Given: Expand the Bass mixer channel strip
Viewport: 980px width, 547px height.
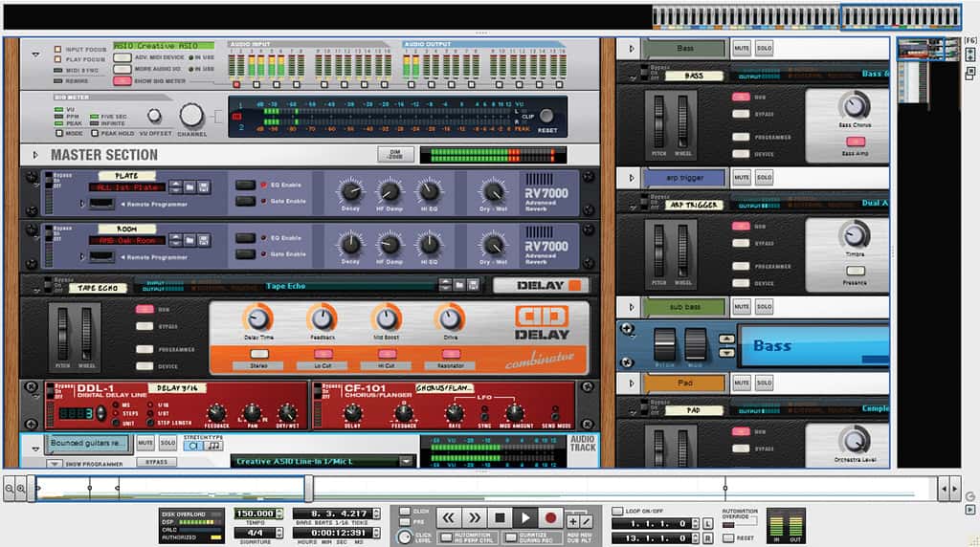Looking at the screenshot, I should [632, 48].
